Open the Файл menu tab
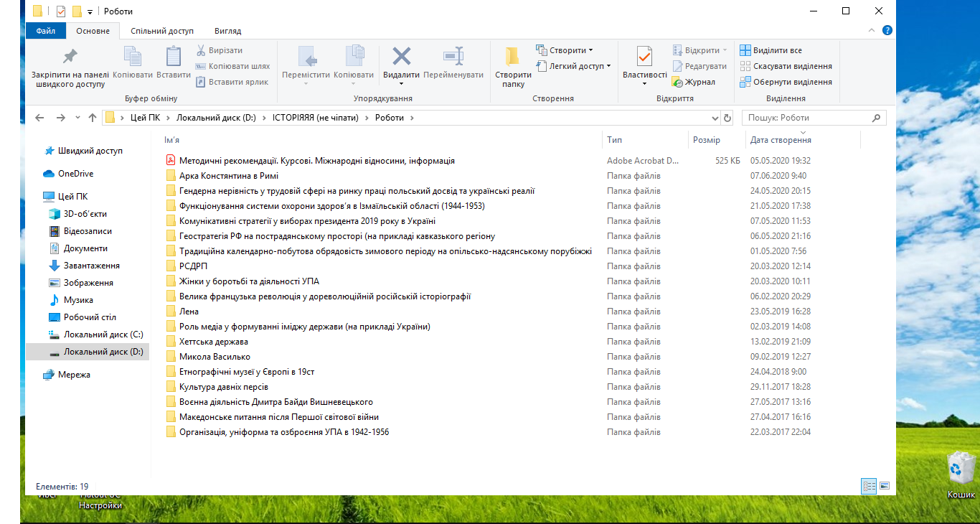The width and height of the screenshot is (980, 524). (46, 31)
